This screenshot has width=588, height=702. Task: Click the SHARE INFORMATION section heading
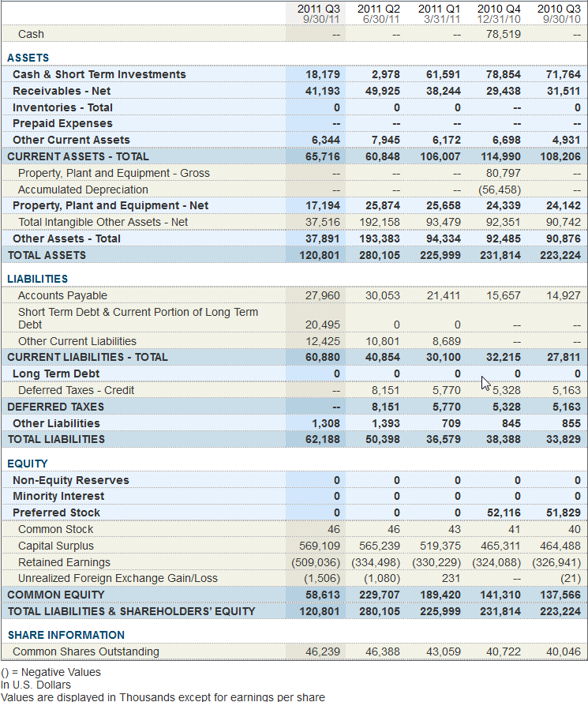point(66,635)
